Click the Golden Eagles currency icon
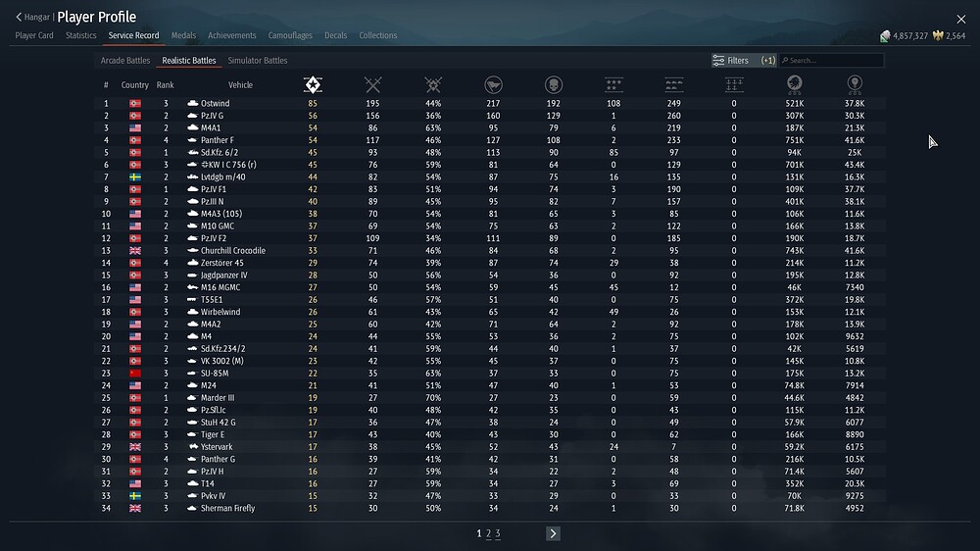Viewport: 980px width, 551px height. click(x=936, y=36)
